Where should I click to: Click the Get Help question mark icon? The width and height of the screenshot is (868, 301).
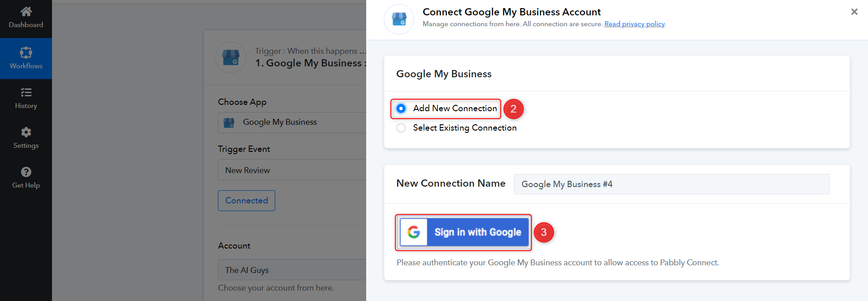click(x=26, y=172)
